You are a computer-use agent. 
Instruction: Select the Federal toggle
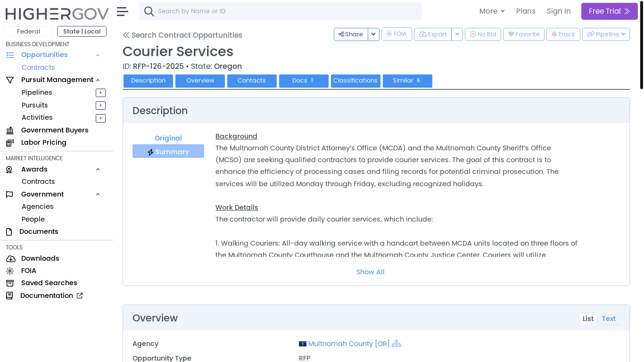[29, 32]
